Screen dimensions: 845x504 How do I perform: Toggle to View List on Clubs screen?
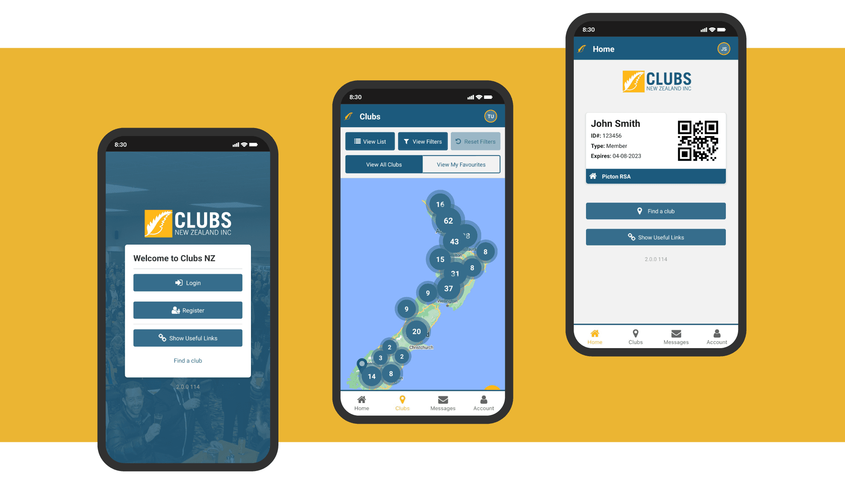coord(369,141)
